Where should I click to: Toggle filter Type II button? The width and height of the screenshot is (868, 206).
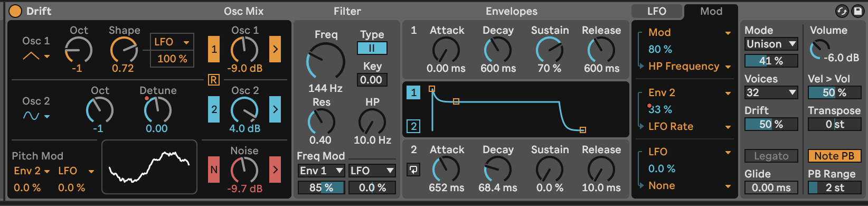tap(372, 48)
